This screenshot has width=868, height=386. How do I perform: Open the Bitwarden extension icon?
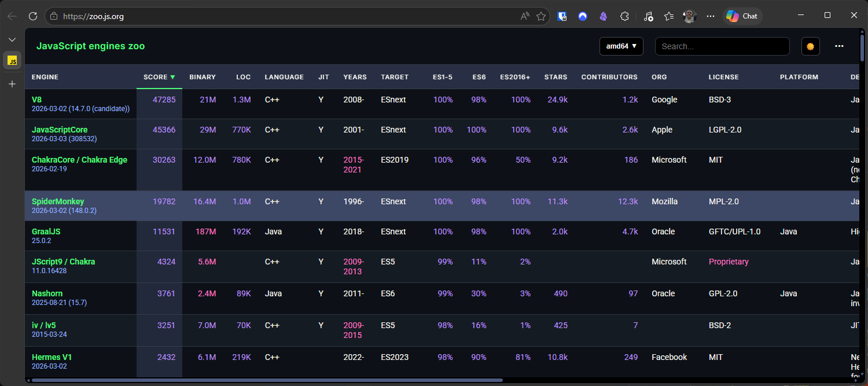(562, 16)
